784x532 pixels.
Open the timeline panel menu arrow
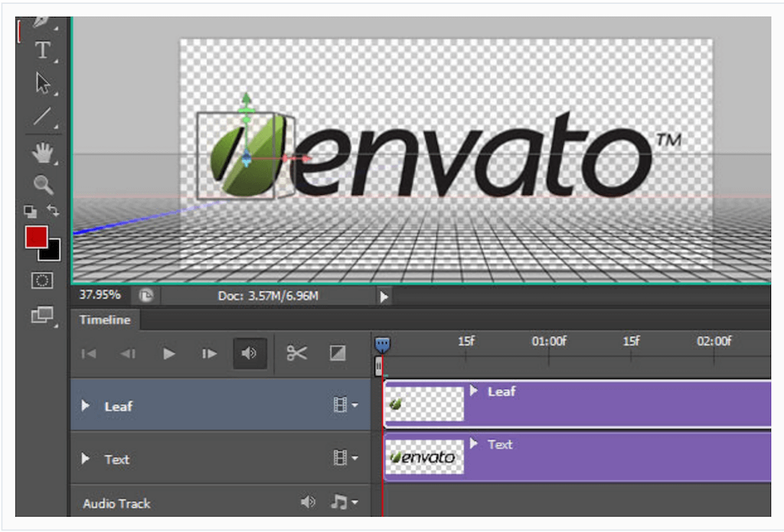pos(384,297)
